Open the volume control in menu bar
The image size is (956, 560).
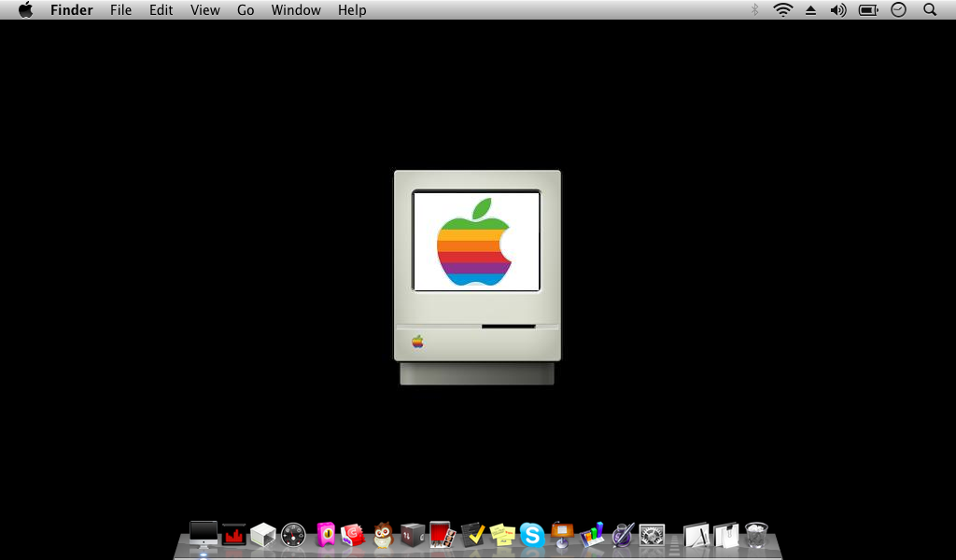(838, 9)
